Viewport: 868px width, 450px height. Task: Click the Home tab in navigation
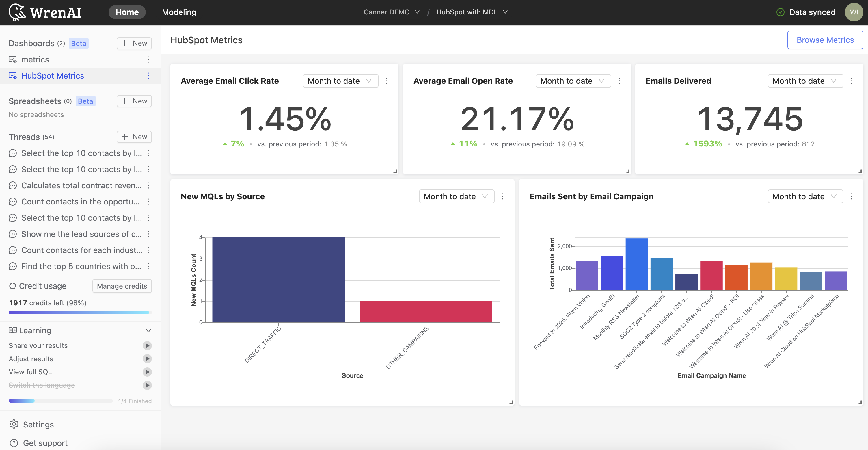pos(126,12)
